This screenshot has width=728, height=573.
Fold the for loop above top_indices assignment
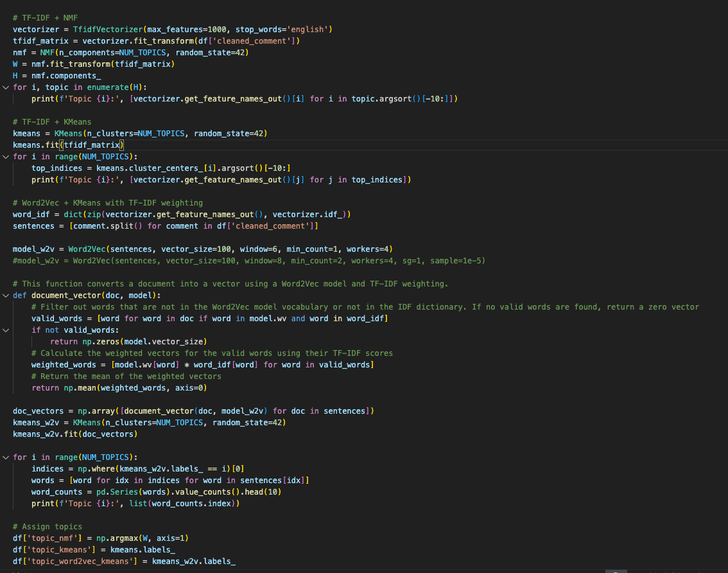click(x=6, y=157)
